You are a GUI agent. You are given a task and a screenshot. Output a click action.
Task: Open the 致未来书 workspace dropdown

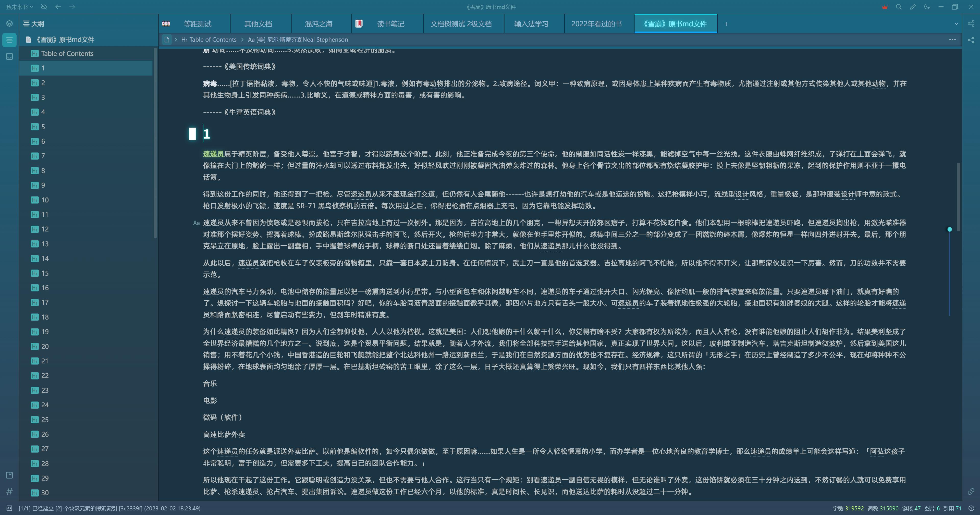(x=19, y=7)
